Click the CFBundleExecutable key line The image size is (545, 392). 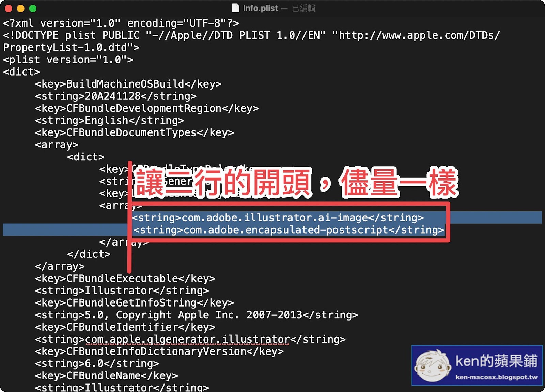[125, 279]
